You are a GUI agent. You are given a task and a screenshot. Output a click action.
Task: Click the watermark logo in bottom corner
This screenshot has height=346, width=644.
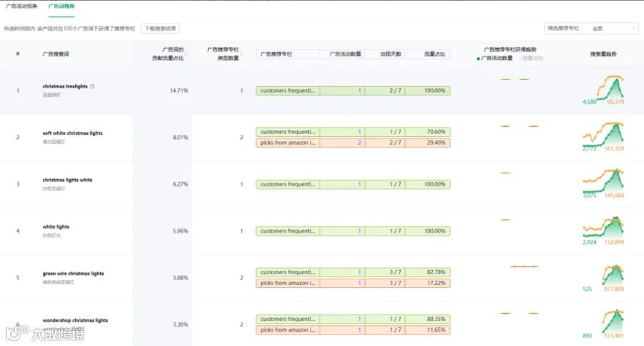click(44, 333)
